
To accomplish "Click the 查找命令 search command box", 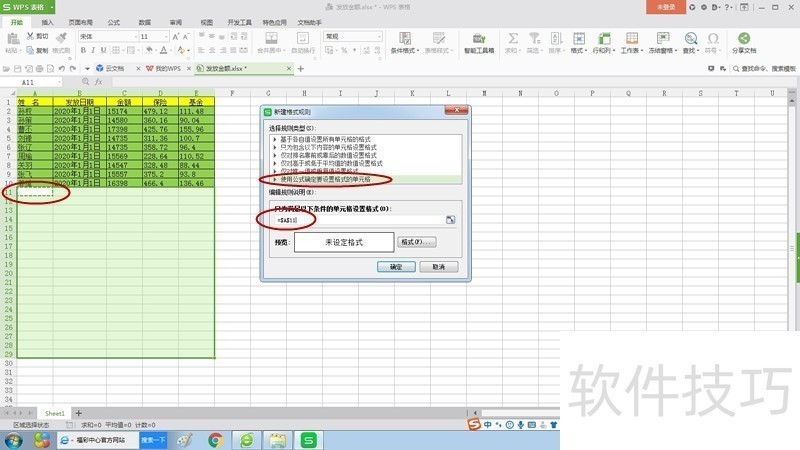I will tap(764, 68).
